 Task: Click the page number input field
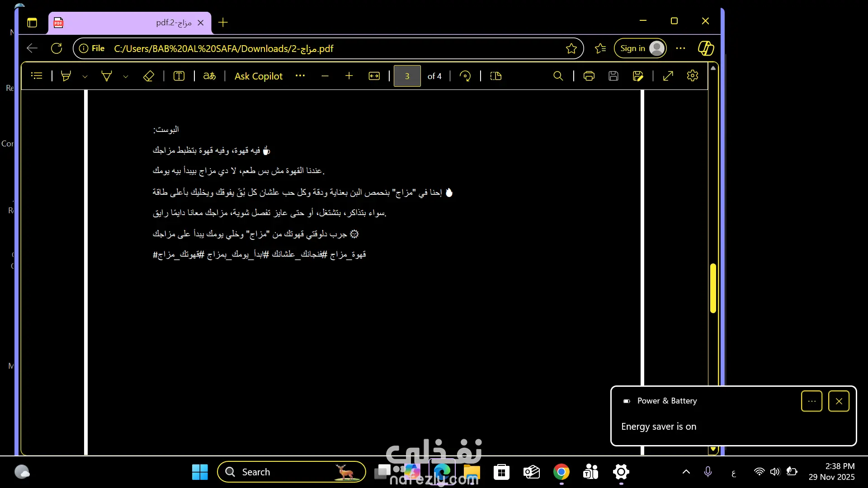tap(407, 76)
